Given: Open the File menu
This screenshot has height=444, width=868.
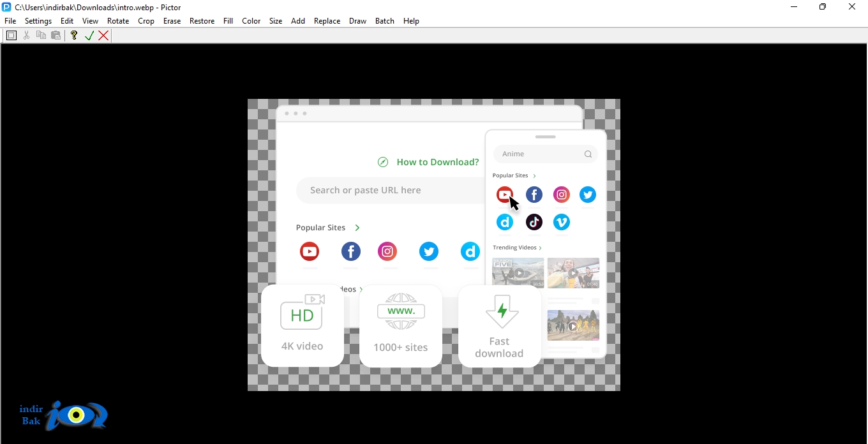Looking at the screenshot, I should [10, 21].
